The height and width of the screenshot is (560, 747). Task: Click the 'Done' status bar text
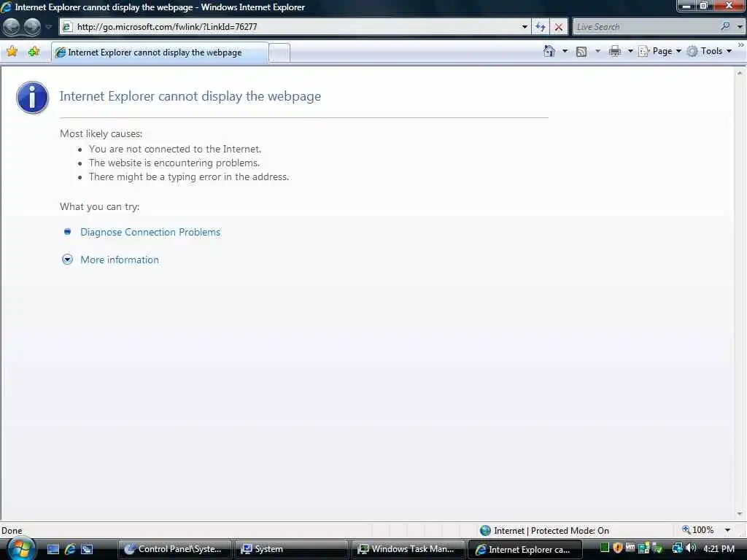[x=12, y=531]
